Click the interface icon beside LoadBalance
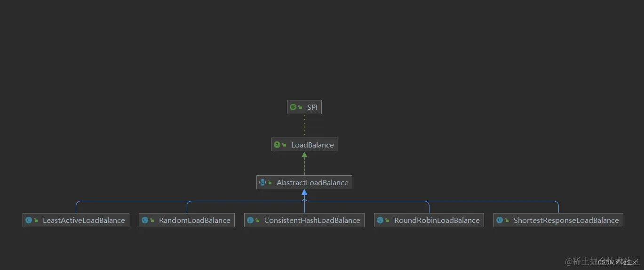 pyautogui.click(x=277, y=145)
